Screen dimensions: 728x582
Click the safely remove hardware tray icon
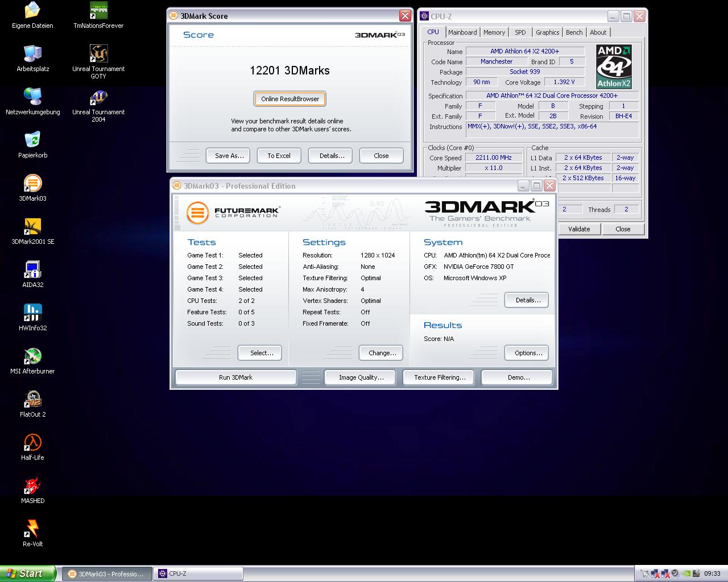pos(696,573)
